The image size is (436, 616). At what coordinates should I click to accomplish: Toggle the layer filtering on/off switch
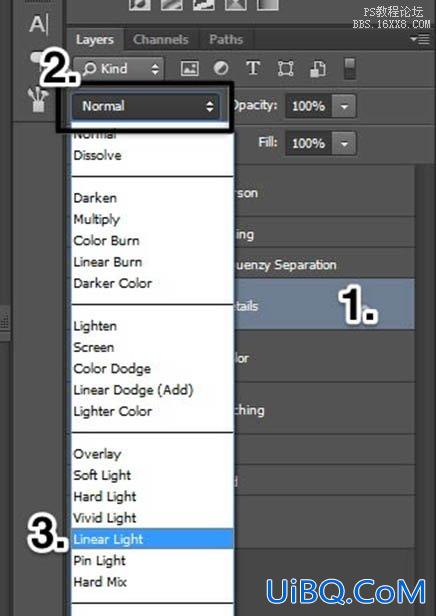[350, 68]
